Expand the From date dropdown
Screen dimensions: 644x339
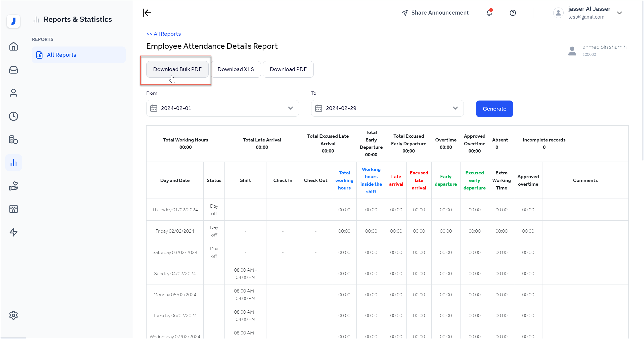point(291,108)
